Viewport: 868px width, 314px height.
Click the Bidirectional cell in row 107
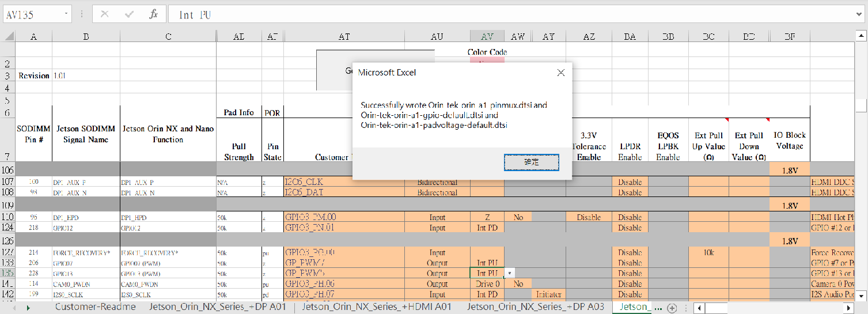pos(437,182)
